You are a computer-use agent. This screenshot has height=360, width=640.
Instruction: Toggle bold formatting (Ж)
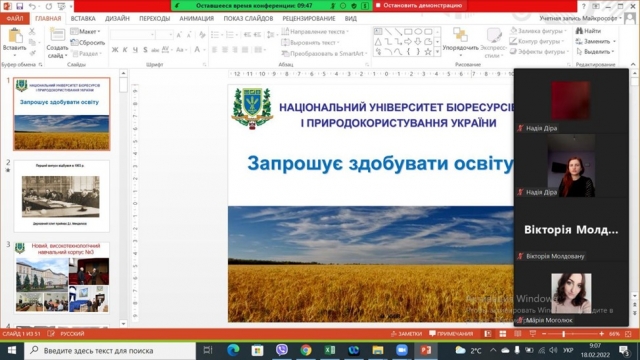[x=115, y=50]
